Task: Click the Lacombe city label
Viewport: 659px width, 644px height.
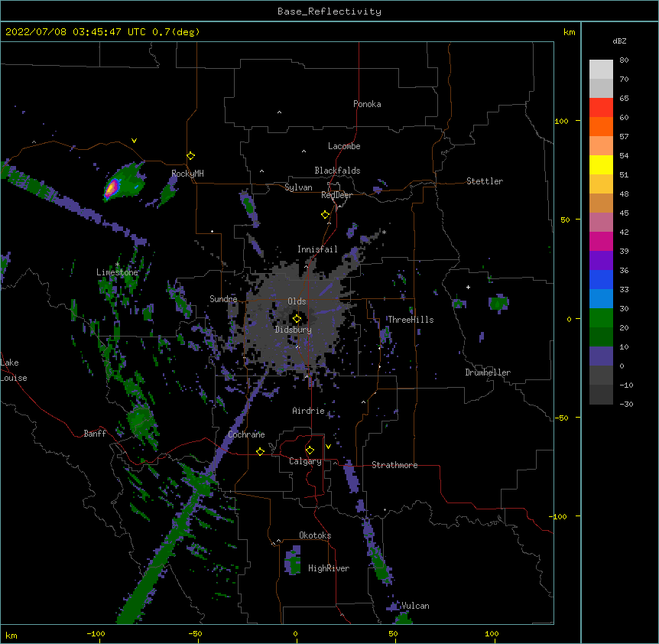Action: click(344, 146)
